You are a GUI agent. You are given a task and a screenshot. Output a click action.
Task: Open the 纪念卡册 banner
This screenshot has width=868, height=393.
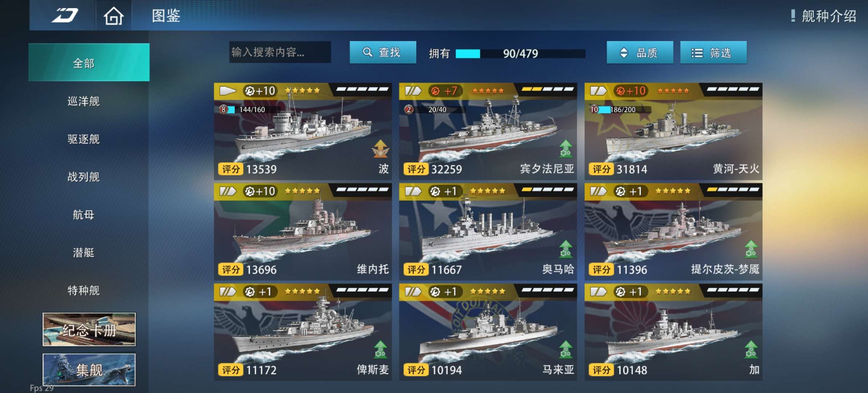(89, 330)
